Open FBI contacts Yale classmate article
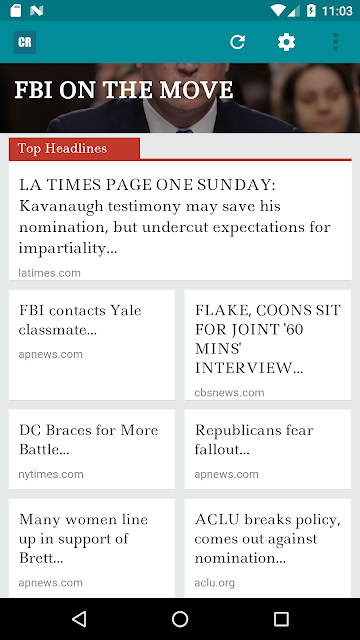Viewport: 360px width, 640px height. [x=92, y=345]
